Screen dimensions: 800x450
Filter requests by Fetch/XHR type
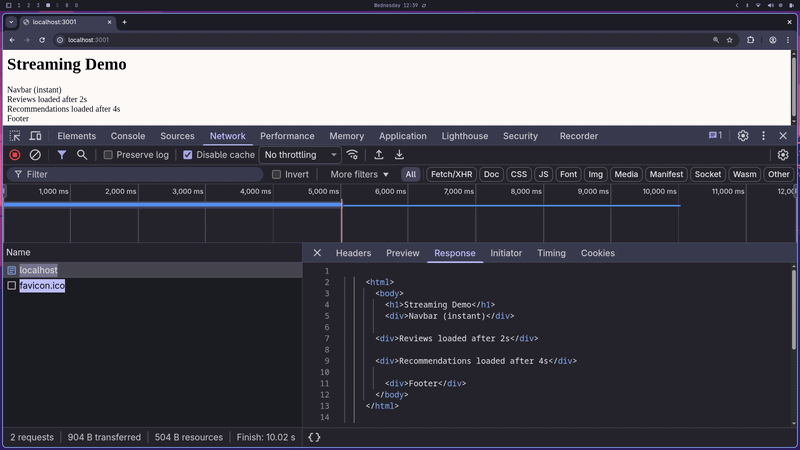pyautogui.click(x=451, y=174)
